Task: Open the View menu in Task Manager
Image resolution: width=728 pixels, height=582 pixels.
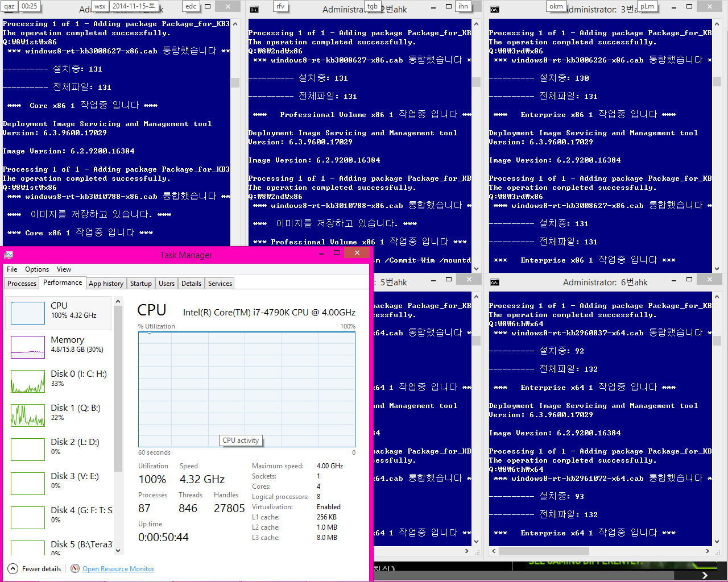Action: point(64,269)
